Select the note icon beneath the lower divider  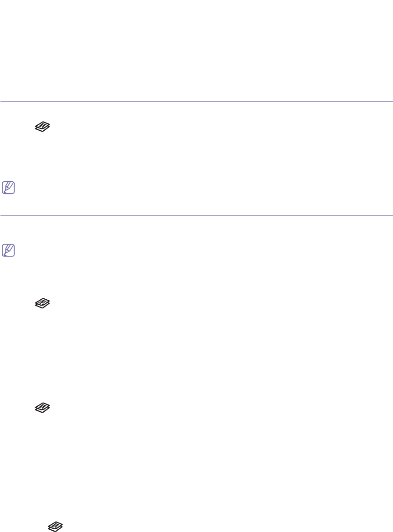point(8,250)
